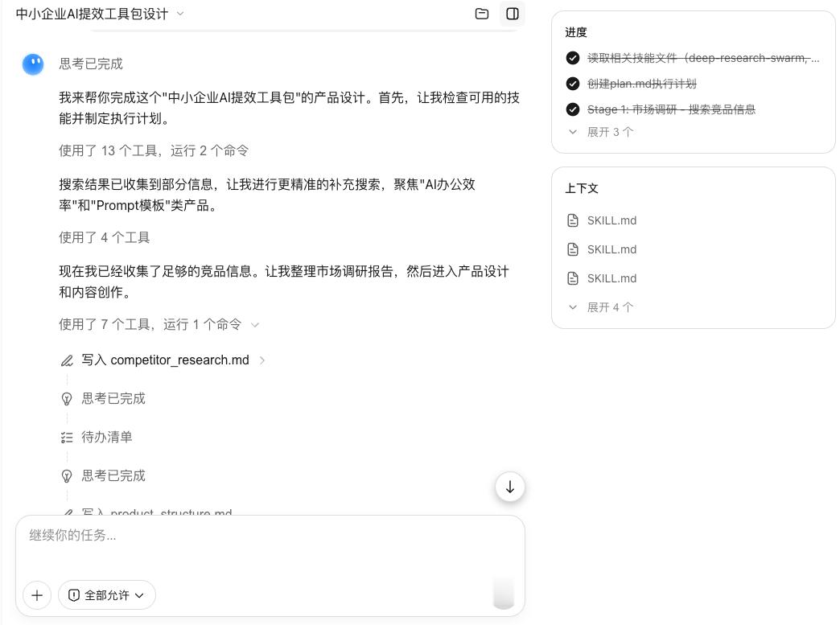Open arrow next to competitor_research.md
The image size is (840, 625).
click(262, 361)
